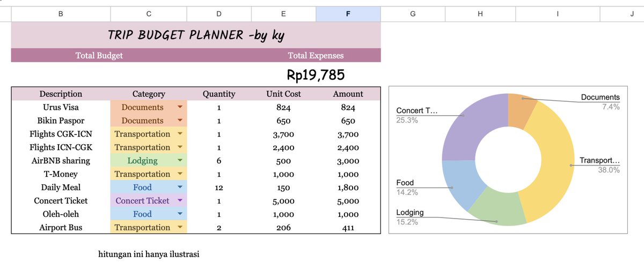Open category dropdown for Airport Bus row

pyautogui.click(x=180, y=228)
